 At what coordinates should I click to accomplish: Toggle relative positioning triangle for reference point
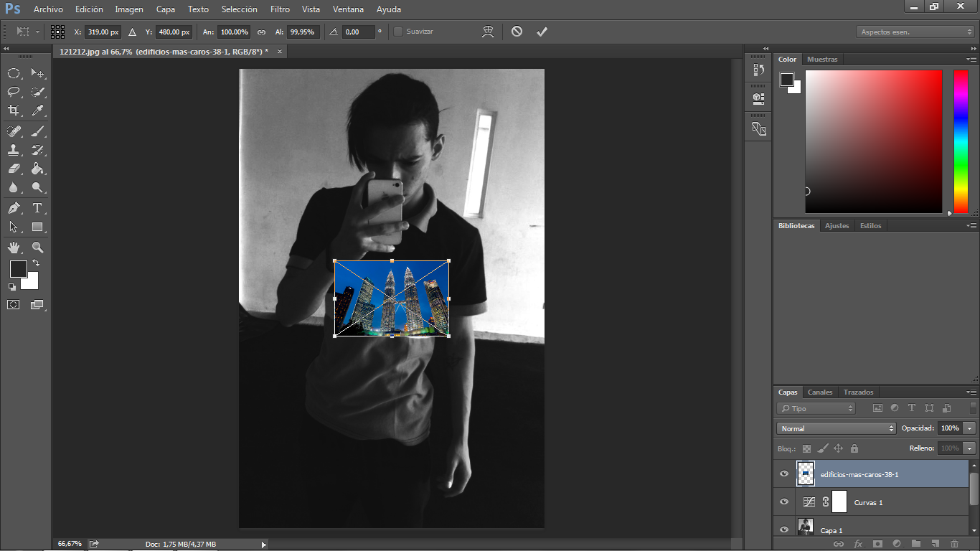point(132,32)
